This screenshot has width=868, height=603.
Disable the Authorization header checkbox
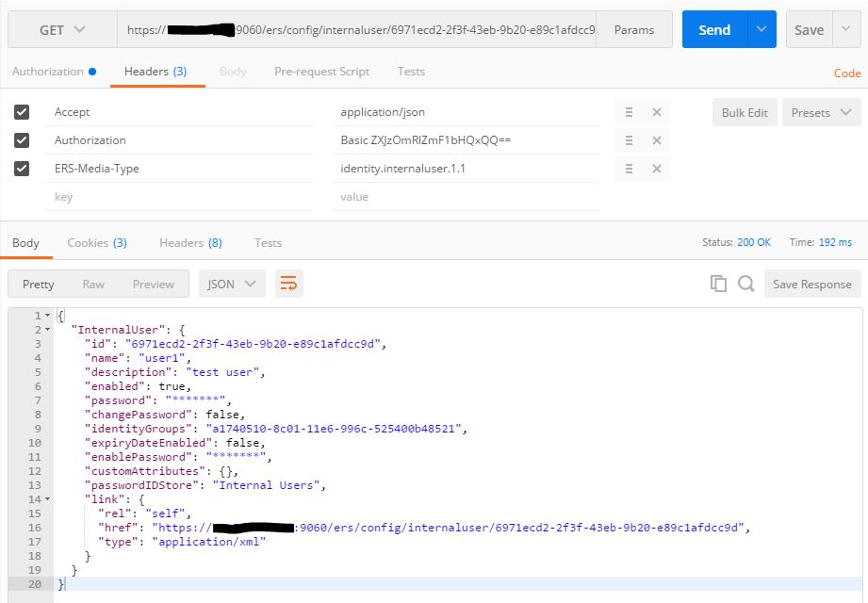tap(23, 140)
